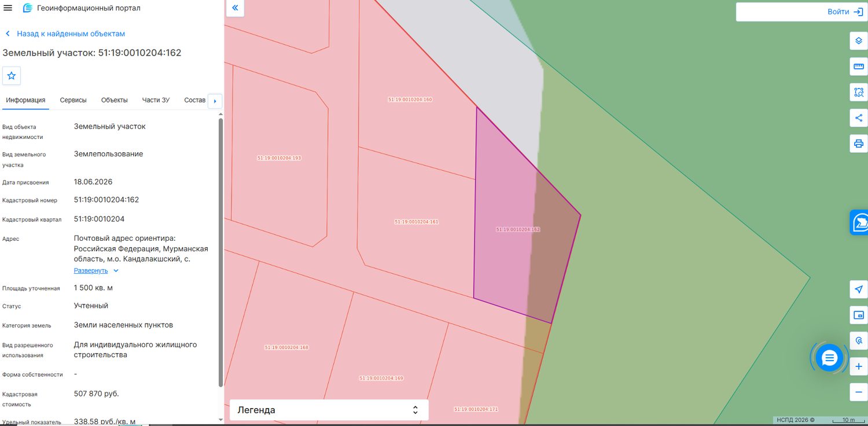The image size is (868, 426).
Task: Click the date value 18.06.2026
Action: point(93,182)
